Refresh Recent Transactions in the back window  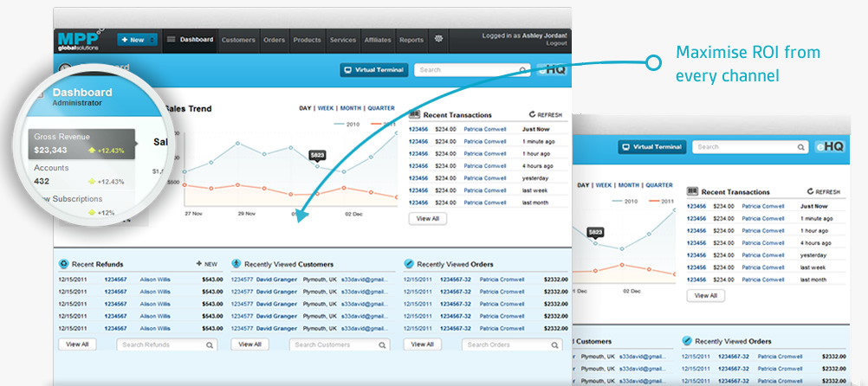point(824,191)
